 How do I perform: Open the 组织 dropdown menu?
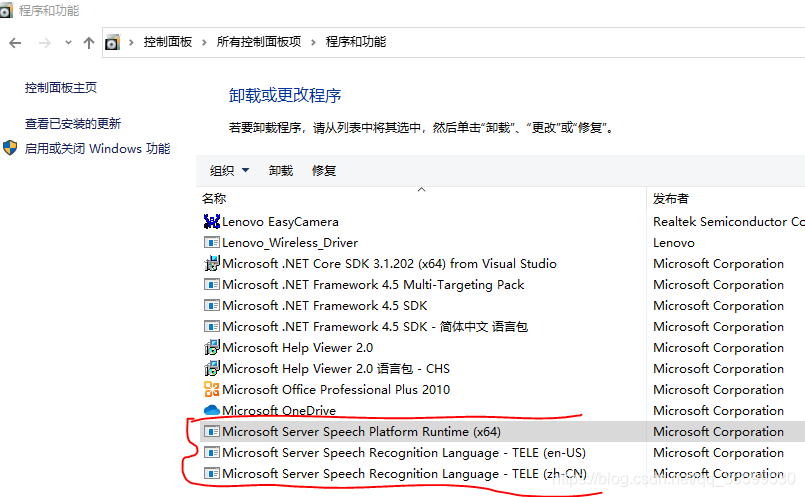[229, 170]
